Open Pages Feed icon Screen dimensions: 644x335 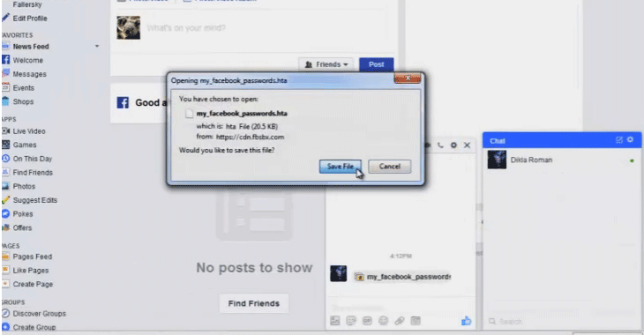(x=5, y=257)
